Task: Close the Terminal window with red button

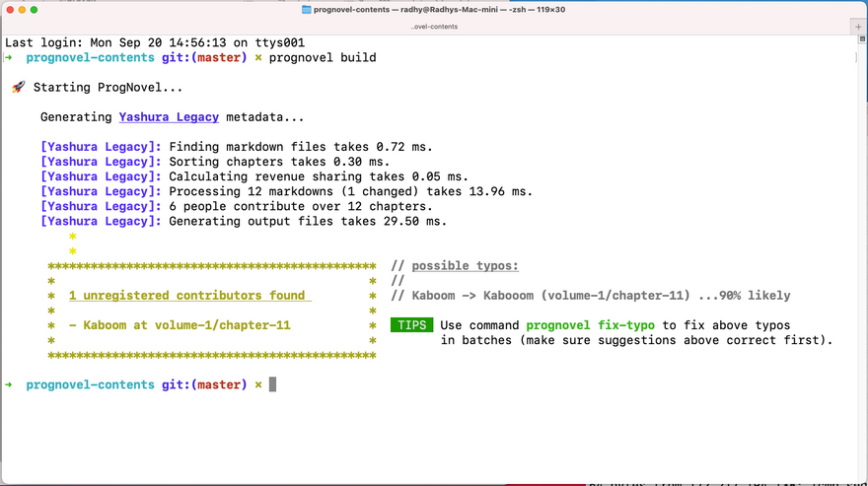Action: tap(9, 9)
